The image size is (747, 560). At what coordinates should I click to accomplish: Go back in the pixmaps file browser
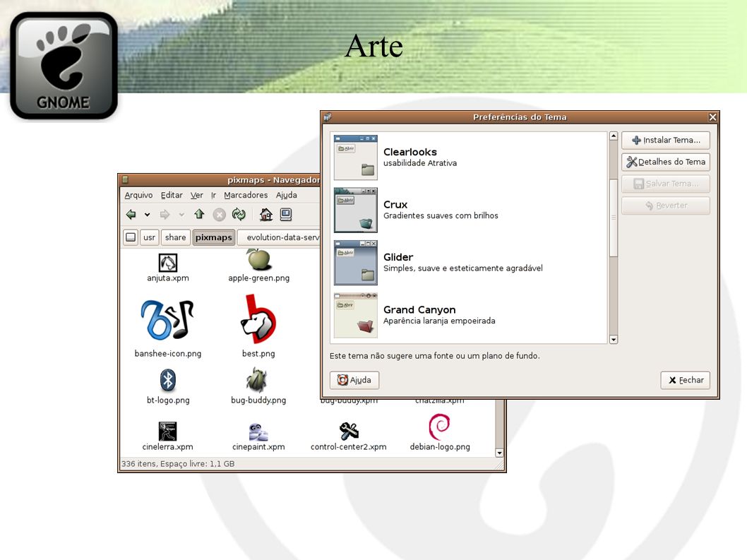131,215
